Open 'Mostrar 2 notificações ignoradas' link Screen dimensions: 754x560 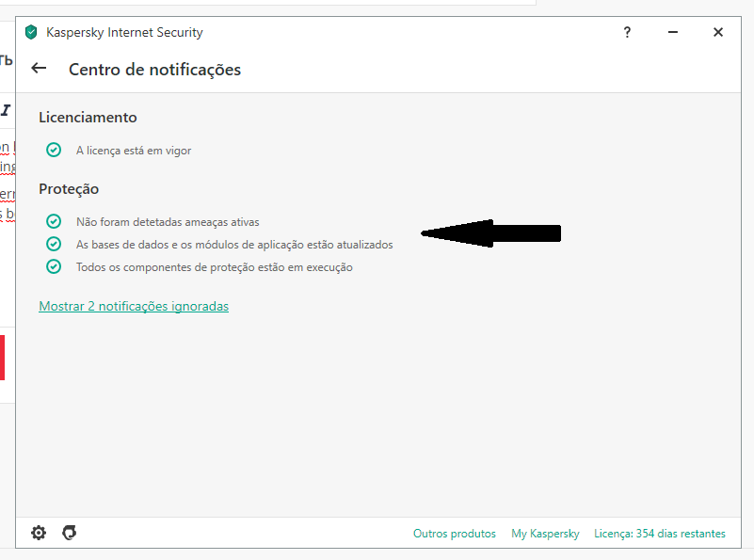(x=134, y=306)
